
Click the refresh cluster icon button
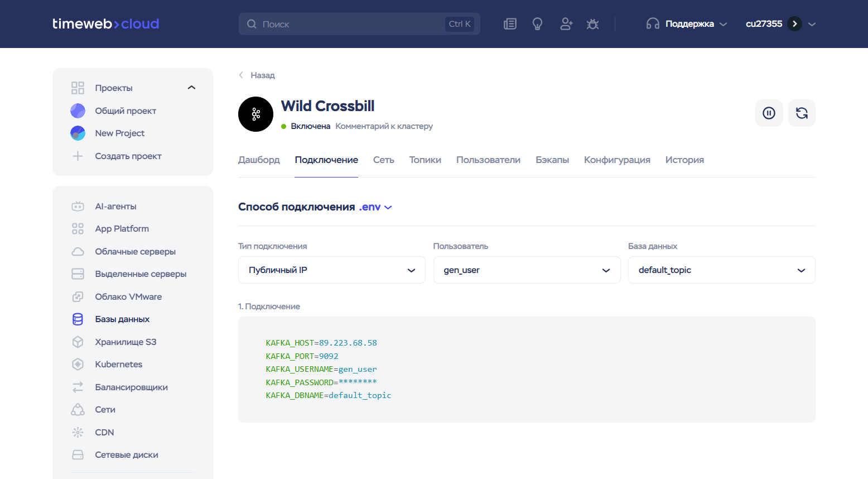pos(802,113)
